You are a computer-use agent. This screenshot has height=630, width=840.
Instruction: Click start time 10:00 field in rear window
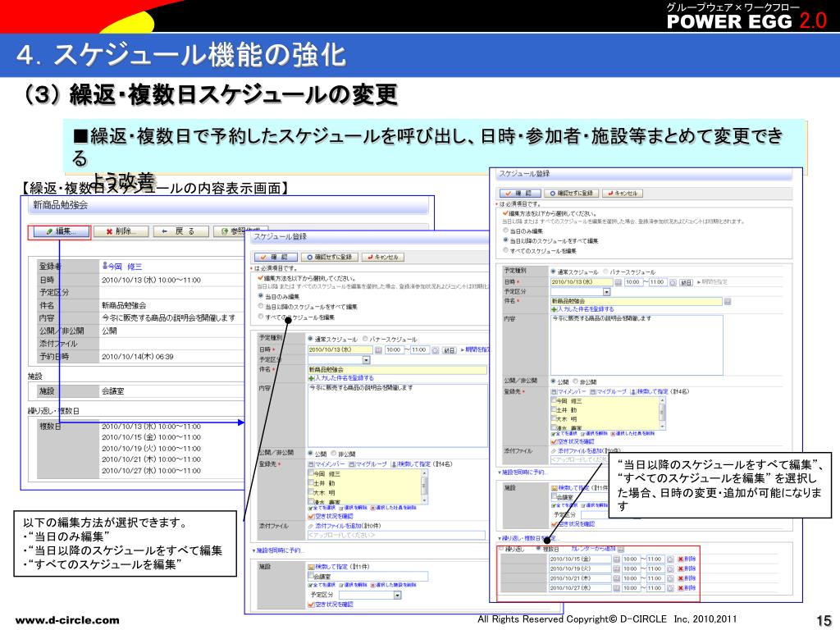[394, 349]
